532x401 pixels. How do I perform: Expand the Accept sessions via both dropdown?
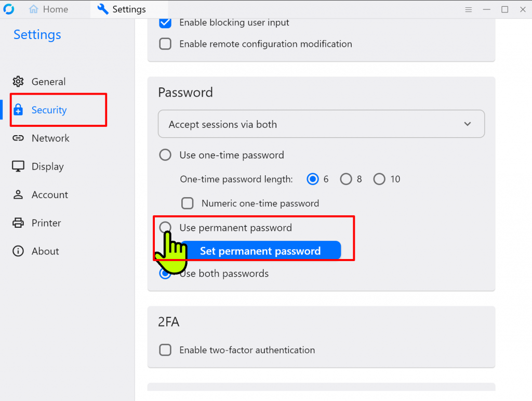321,124
